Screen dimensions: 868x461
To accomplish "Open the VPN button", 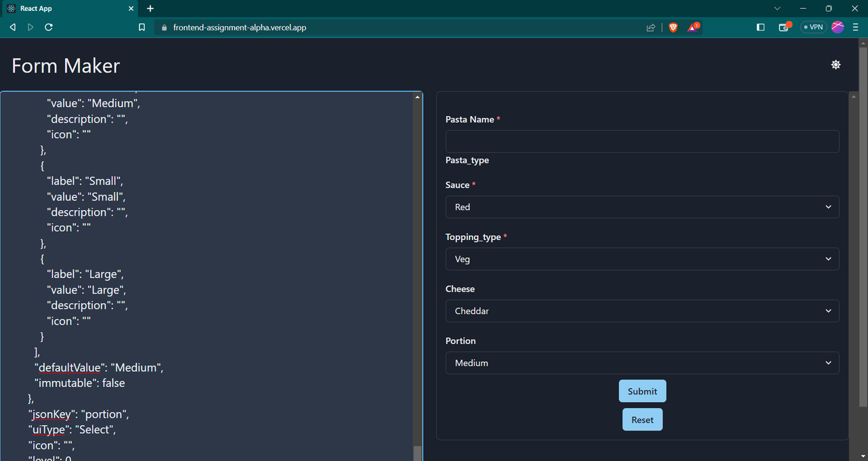I will pos(813,27).
